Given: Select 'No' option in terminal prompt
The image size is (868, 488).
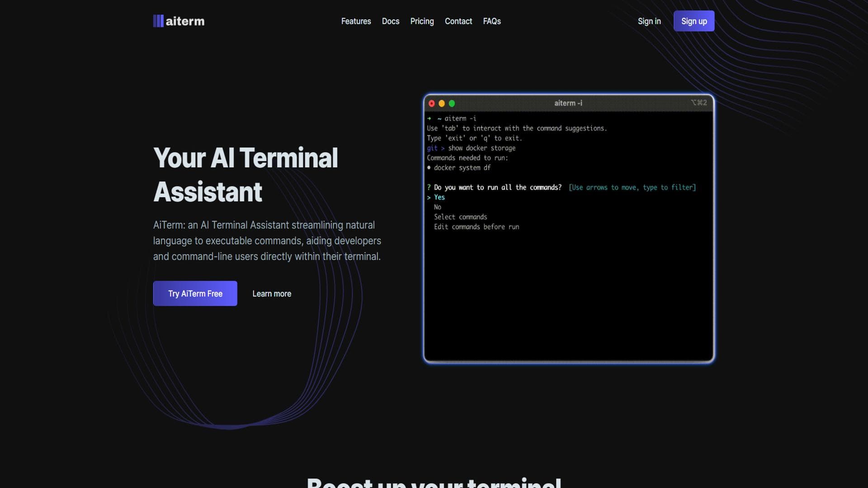Looking at the screenshot, I should click(438, 207).
